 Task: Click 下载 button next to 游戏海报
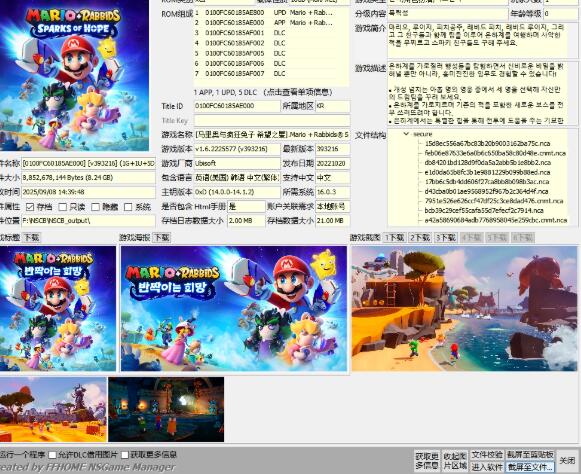[x=162, y=238]
